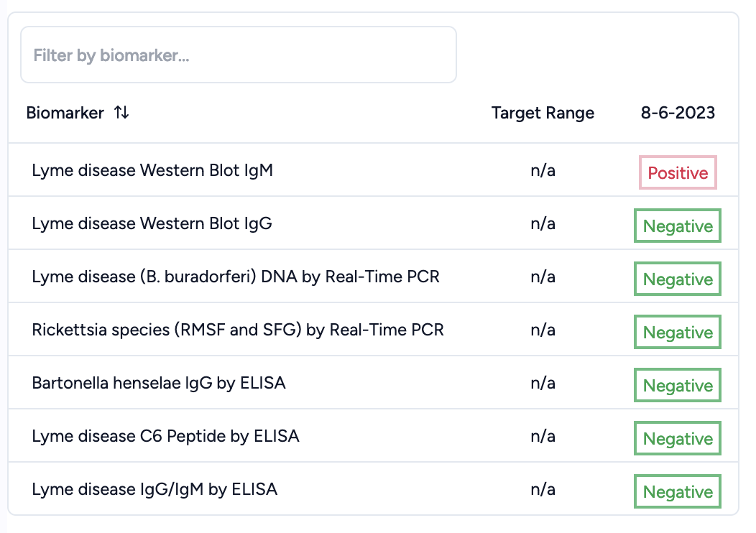
Task: Click the 8-6-2023 date column header
Action: [x=678, y=113]
